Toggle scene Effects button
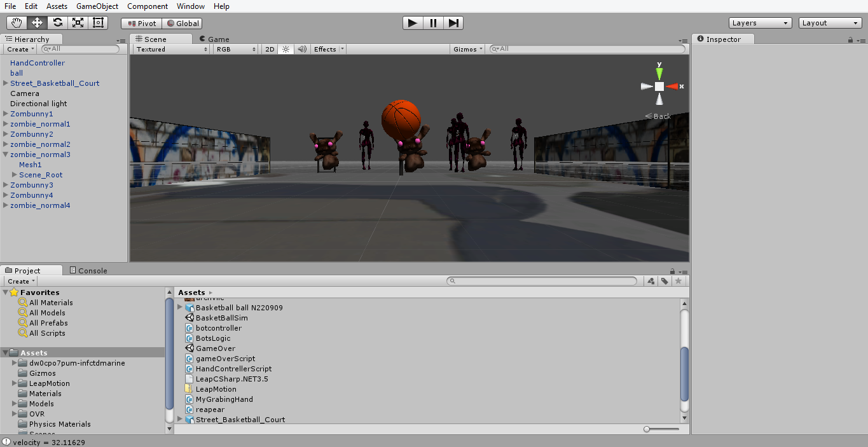Screen dimensions: 868x447 click(325, 49)
